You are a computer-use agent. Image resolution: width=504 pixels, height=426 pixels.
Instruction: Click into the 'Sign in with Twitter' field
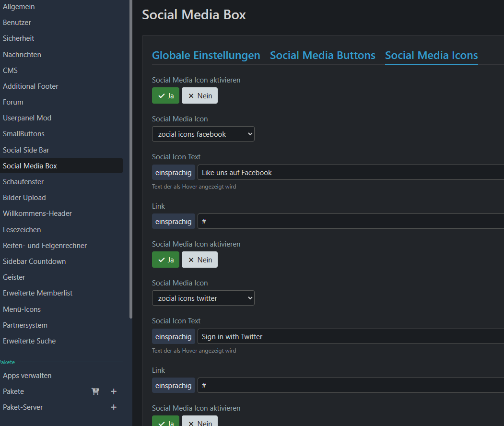click(350, 337)
